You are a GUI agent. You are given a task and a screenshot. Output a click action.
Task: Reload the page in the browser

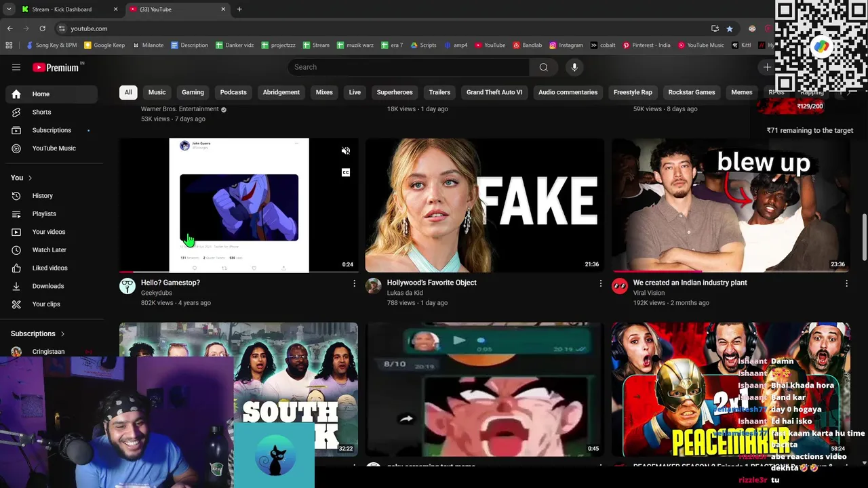click(x=42, y=28)
